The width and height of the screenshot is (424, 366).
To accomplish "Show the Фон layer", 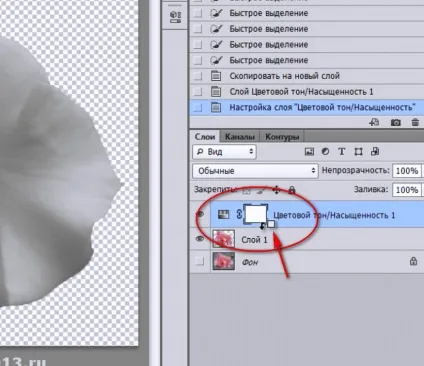I will 199,261.
